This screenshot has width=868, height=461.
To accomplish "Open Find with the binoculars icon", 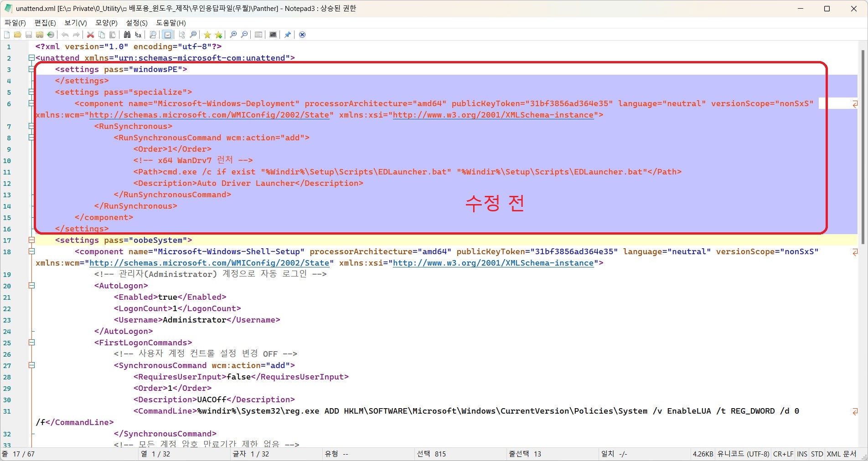I will (127, 35).
